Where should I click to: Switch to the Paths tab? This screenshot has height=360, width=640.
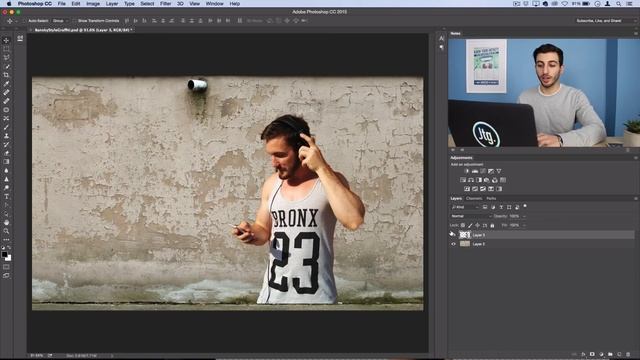click(491, 198)
